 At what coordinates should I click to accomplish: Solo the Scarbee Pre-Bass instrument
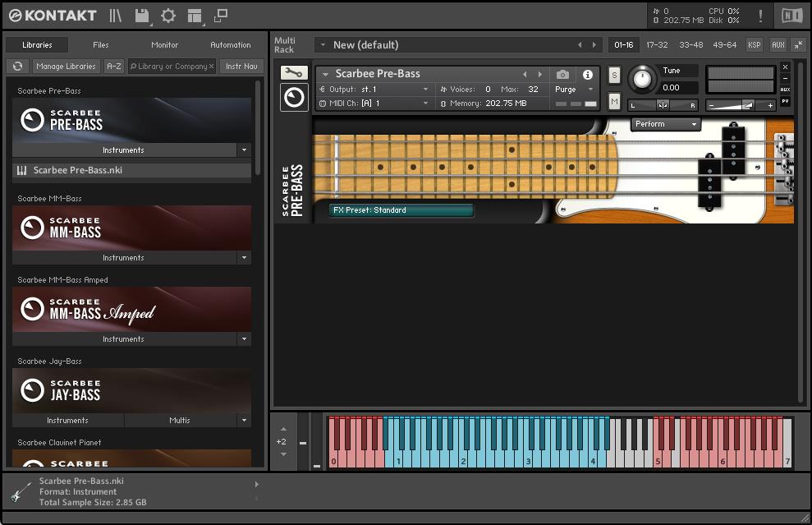point(614,76)
